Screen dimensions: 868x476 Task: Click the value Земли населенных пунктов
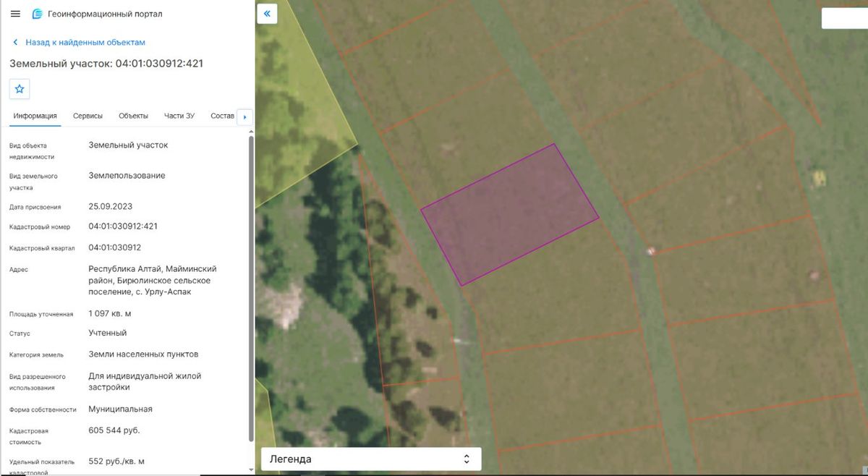point(143,354)
